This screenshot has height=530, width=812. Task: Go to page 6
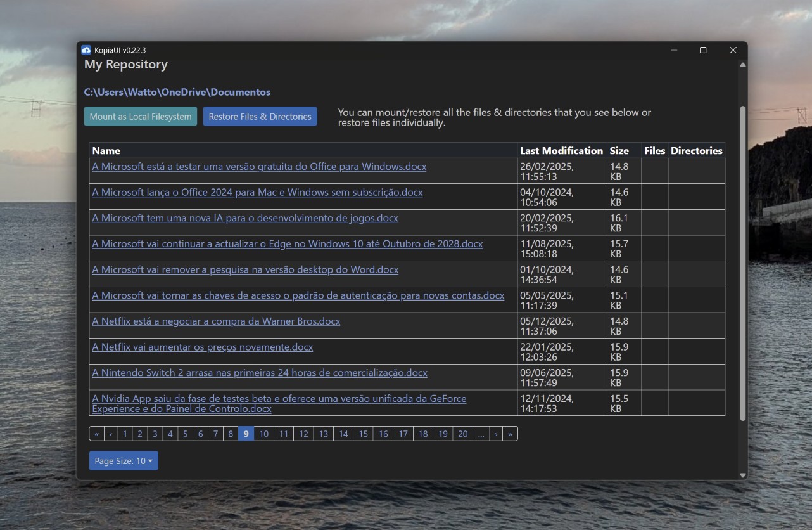(200, 434)
